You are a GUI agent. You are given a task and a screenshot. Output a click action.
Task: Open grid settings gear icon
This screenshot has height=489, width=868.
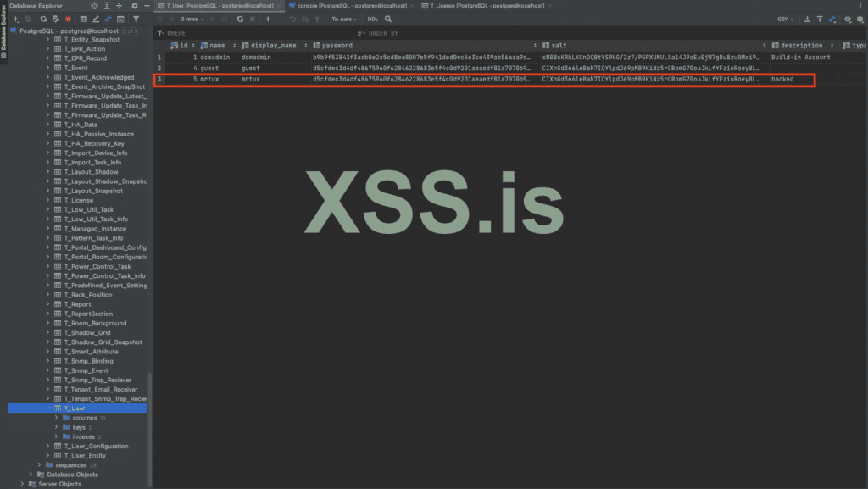click(x=860, y=19)
